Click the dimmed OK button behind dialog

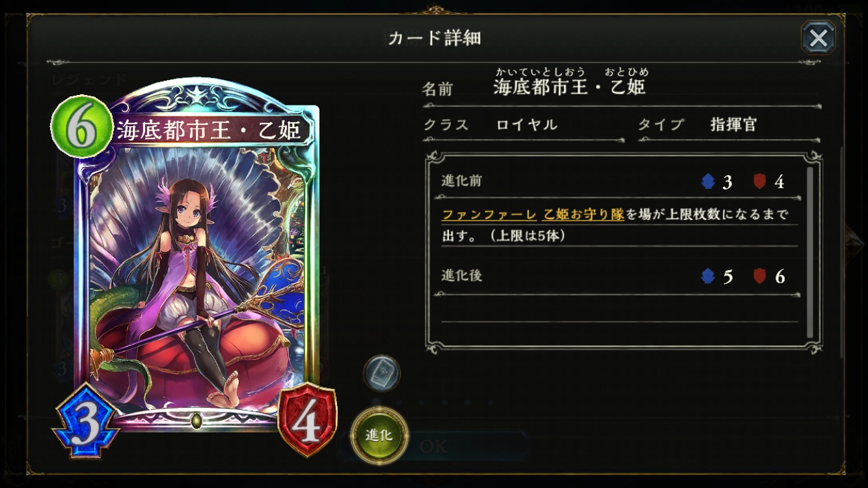pyautogui.click(x=433, y=446)
